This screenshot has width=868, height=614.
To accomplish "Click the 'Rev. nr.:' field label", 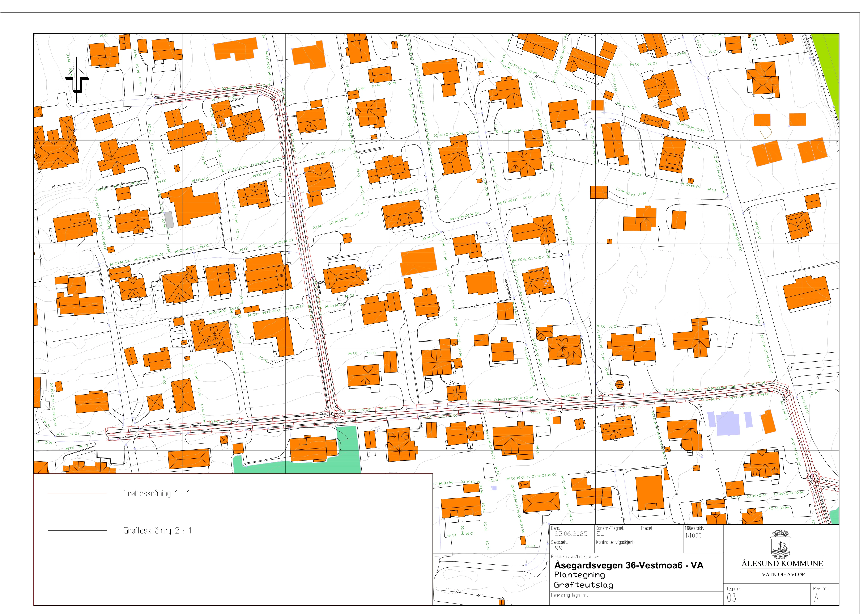I will point(820,589).
